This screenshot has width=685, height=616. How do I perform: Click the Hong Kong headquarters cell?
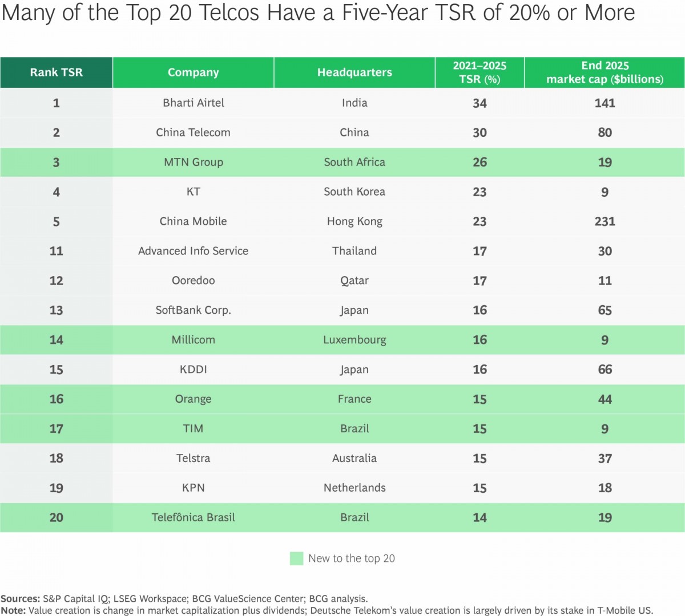354,221
